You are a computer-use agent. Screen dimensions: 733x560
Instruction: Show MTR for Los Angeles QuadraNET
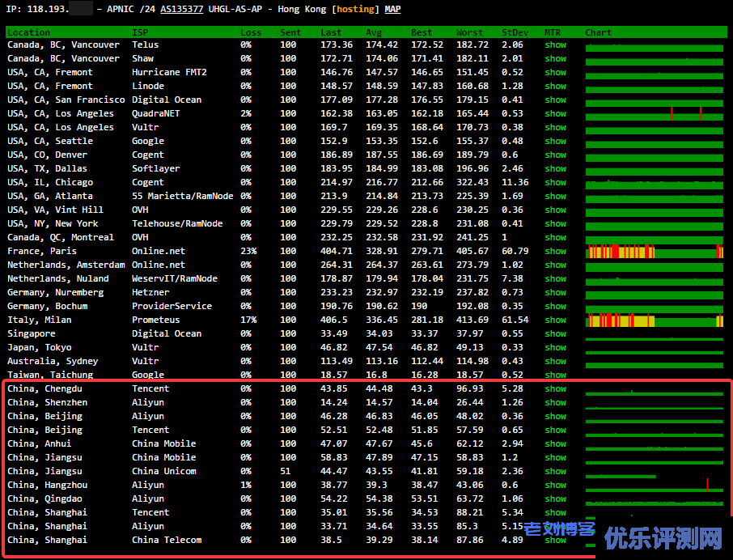pos(555,114)
